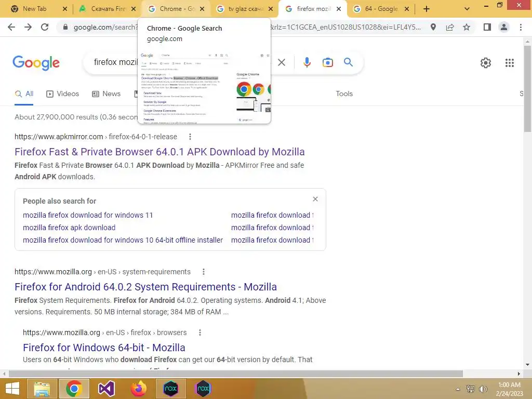Close the 64 - Google tab
This screenshot has height=399, width=532.
coord(407,9)
